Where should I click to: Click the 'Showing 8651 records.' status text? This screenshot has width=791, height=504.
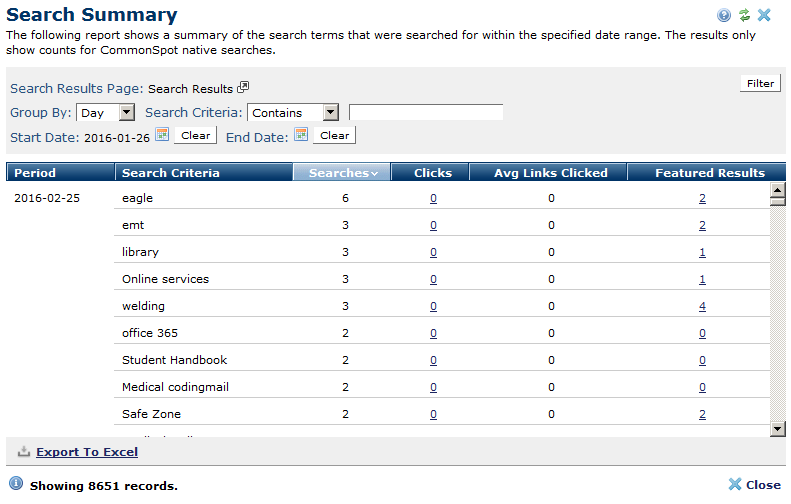103,486
